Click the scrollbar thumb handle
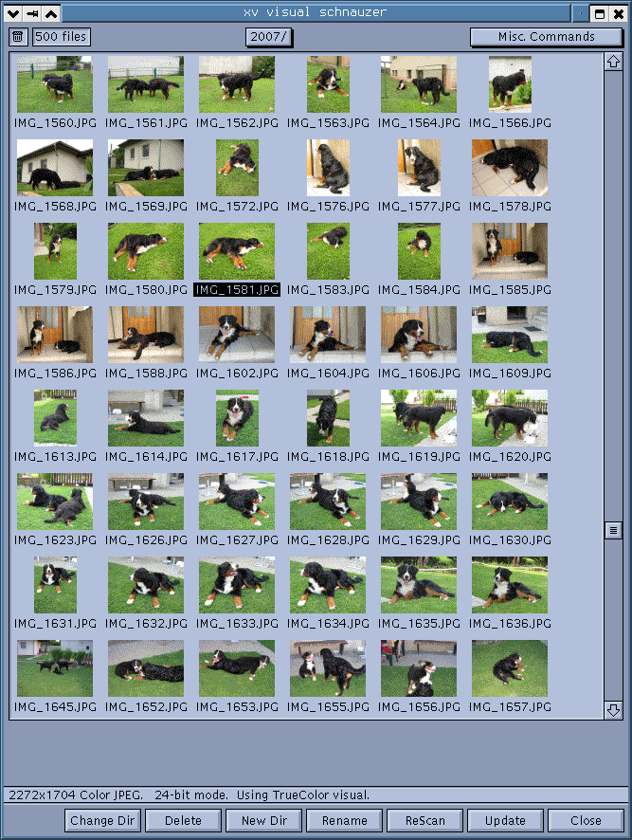The image size is (632, 840). tap(613, 530)
